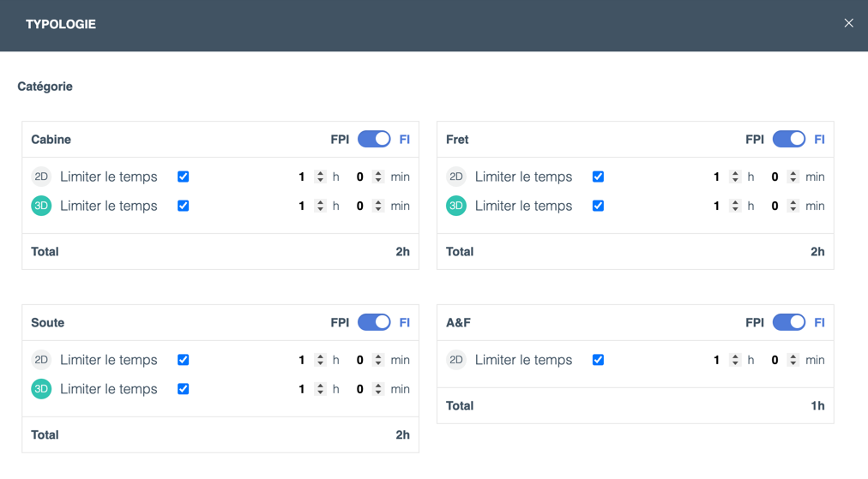Flip the A&F FPI/FI switch
The height and width of the screenshot is (479, 868).
(789, 322)
